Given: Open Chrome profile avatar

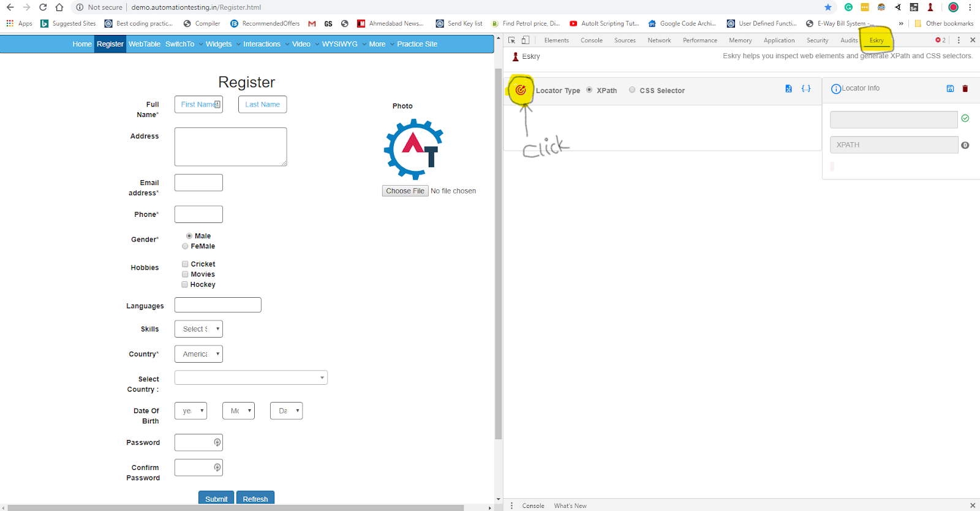Looking at the screenshot, I should [953, 7].
